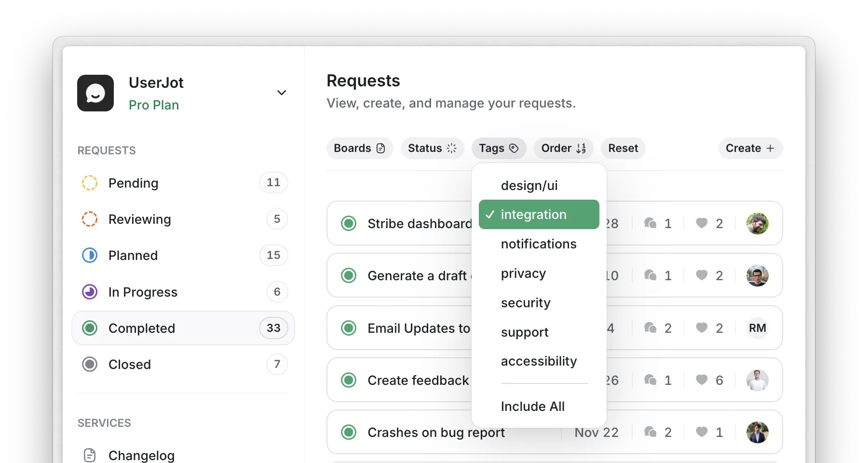The image size is (868, 463).
Task: Select the notifications tag
Action: click(x=539, y=244)
